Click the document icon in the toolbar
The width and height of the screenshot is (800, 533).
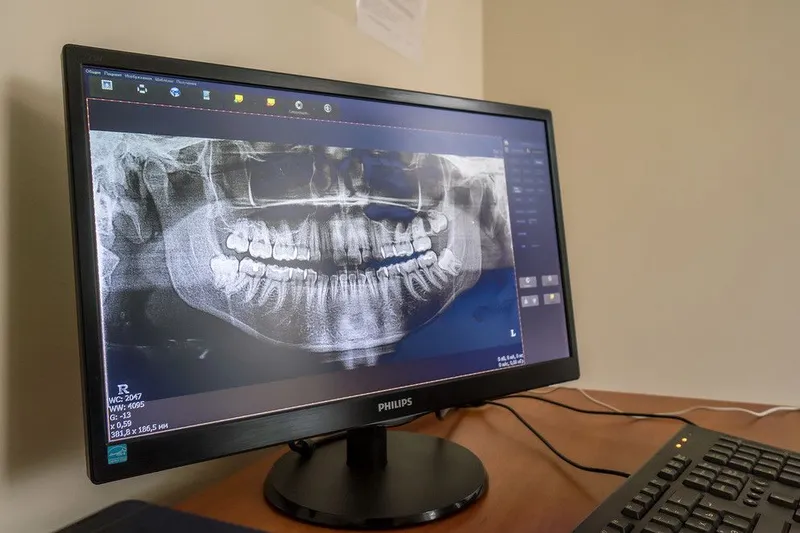206,95
